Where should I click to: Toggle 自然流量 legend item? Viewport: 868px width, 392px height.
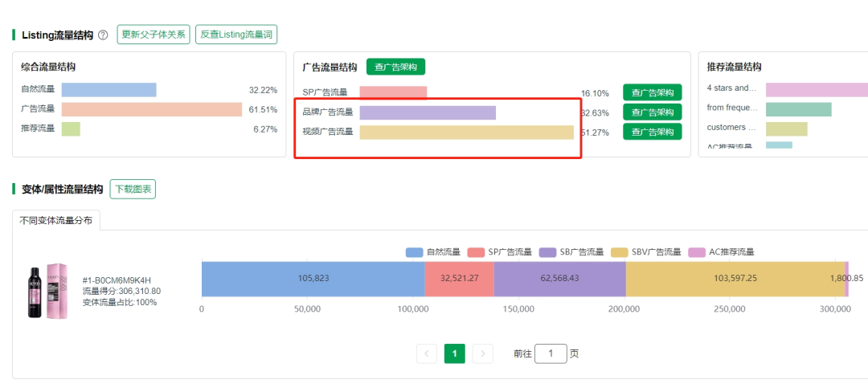(433, 252)
